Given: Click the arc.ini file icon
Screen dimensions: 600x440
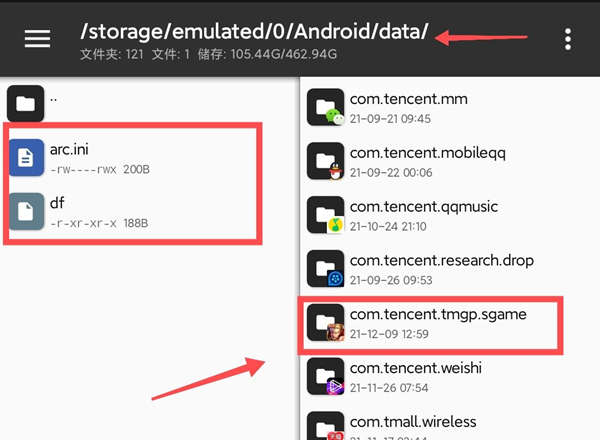Looking at the screenshot, I should point(26,157).
